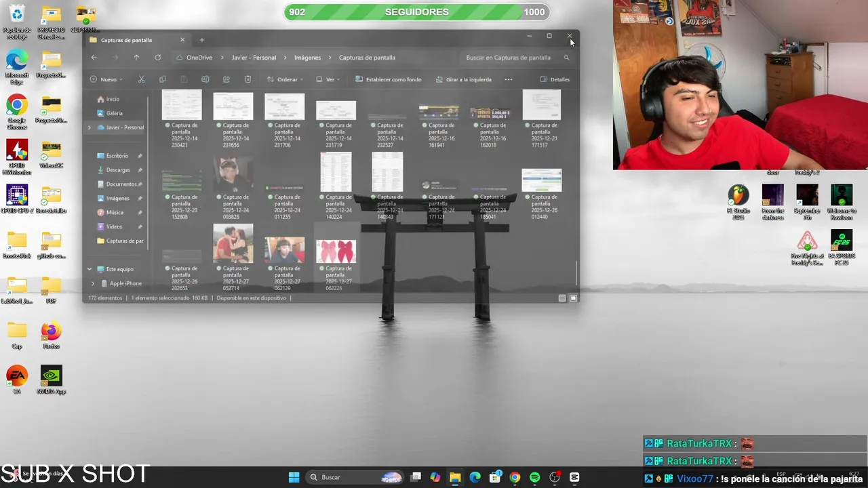868x488 pixels.
Task: Open the Ver view dropdown
Action: click(x=328, y=79)
